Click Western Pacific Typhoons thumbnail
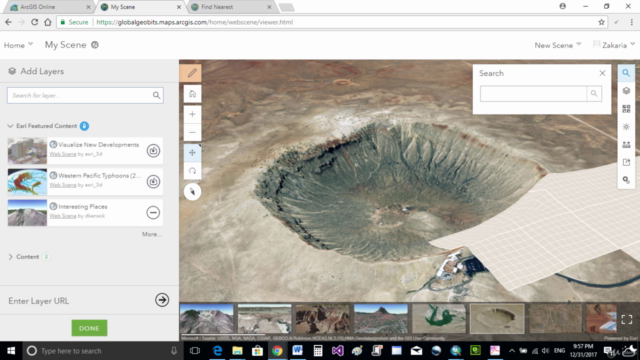 (27, 182)
